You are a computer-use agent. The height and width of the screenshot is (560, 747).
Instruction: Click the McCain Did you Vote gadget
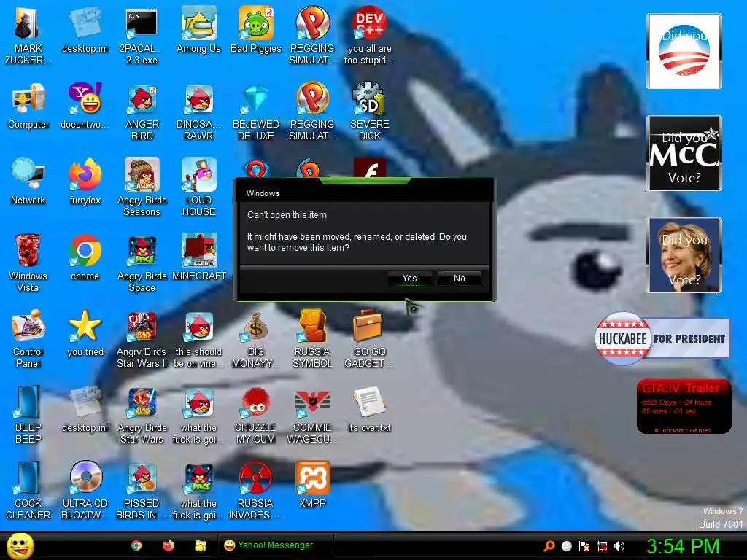pos(684,153)
